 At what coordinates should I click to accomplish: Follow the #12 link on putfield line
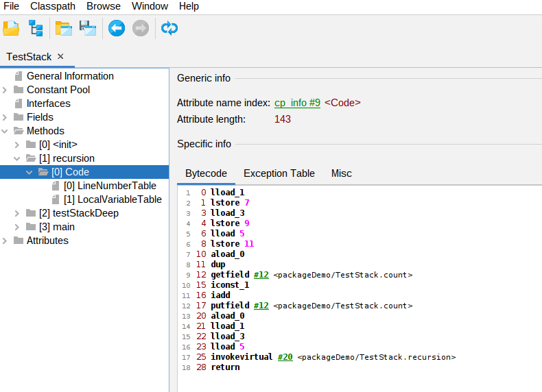pos(261,306)
